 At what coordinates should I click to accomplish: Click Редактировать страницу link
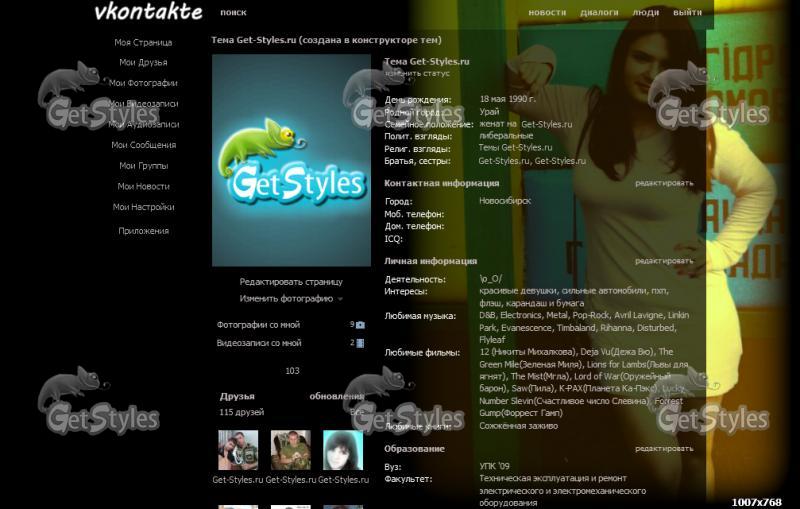tap(290, 282)
